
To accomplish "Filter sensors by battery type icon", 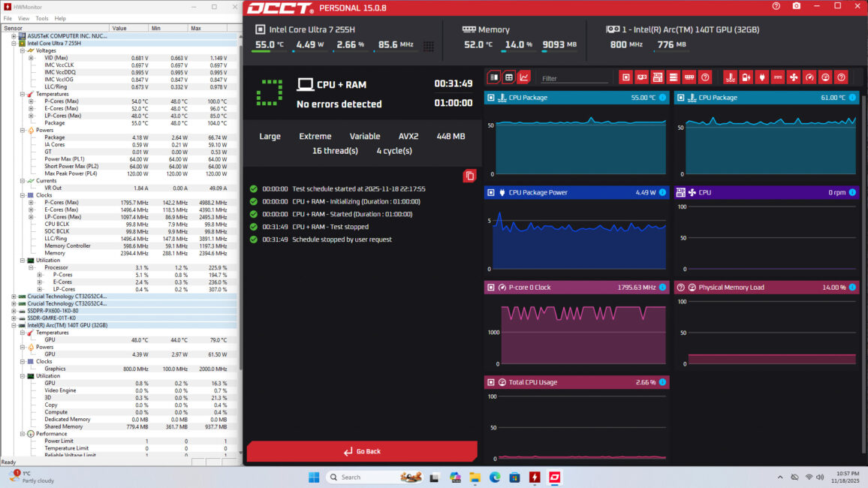I will pyautogui.click(x=746, y=77).
